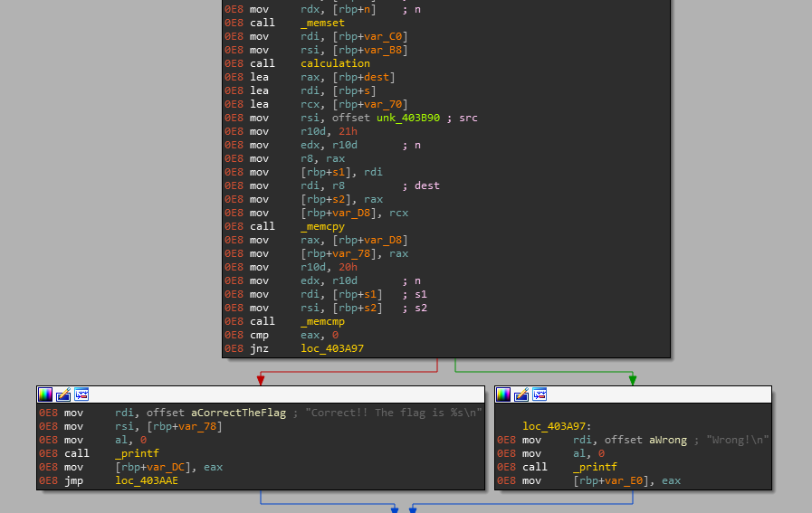Screen dimensions: 812x513
Task: Click unk_403B90 data reference
Action: click(408, 118)
